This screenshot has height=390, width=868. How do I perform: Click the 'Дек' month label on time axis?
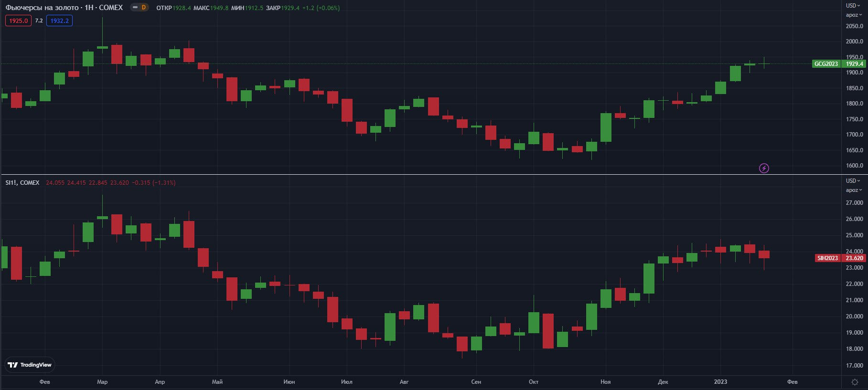pyautogui.click(x=663, y=382)
